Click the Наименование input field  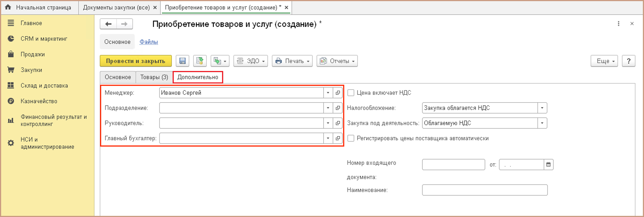pos(485,190)
